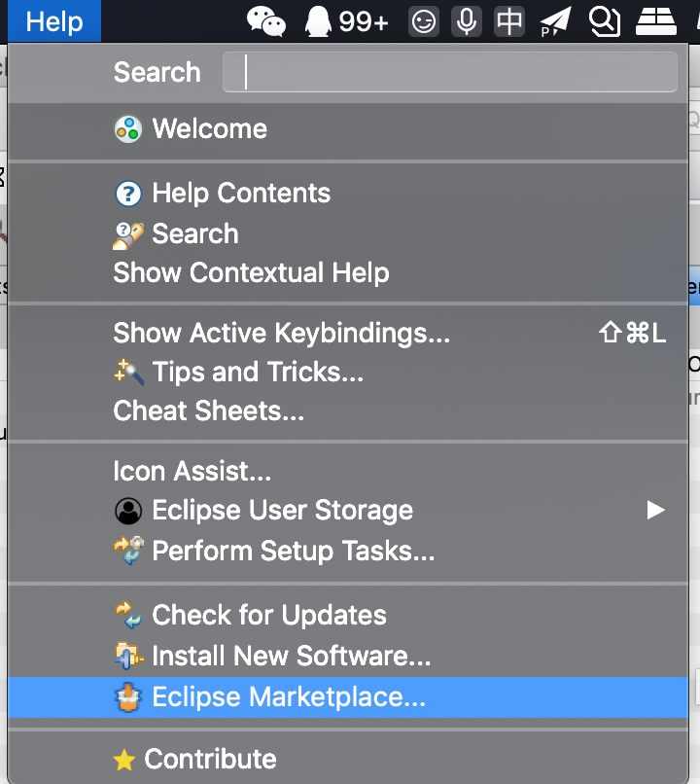Open Cheat Sheets from the menu
This screenshot has height=784, width=700.
pyautogui.click(x=208, y=411)
